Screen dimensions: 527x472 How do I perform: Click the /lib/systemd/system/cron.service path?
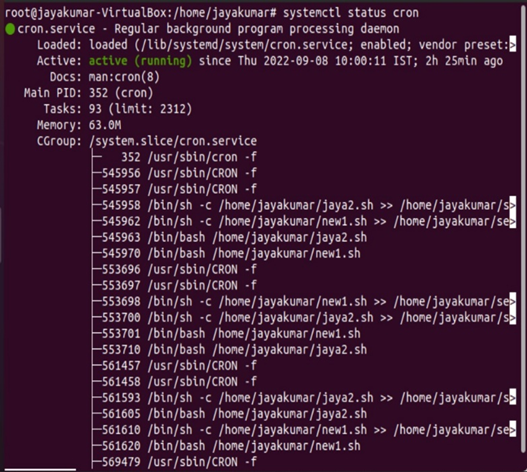(x=245, y=45)
